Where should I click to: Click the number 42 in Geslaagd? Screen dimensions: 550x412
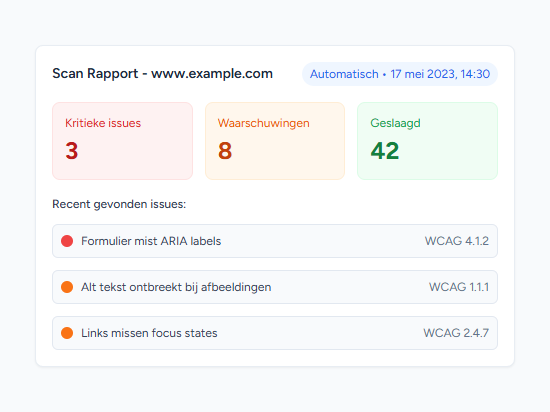pos(385,151)
